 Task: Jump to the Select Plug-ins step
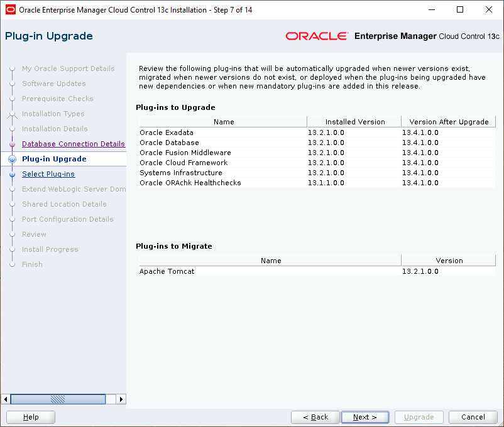point(48,174)
